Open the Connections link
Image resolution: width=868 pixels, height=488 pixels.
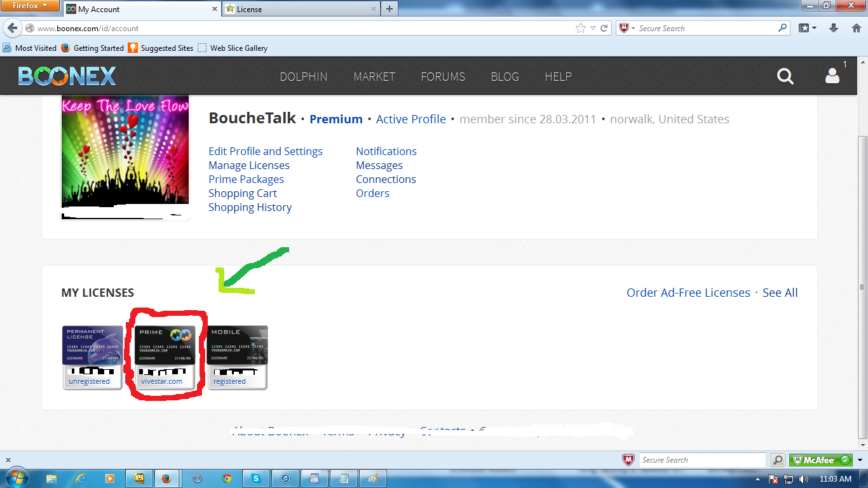386,179
